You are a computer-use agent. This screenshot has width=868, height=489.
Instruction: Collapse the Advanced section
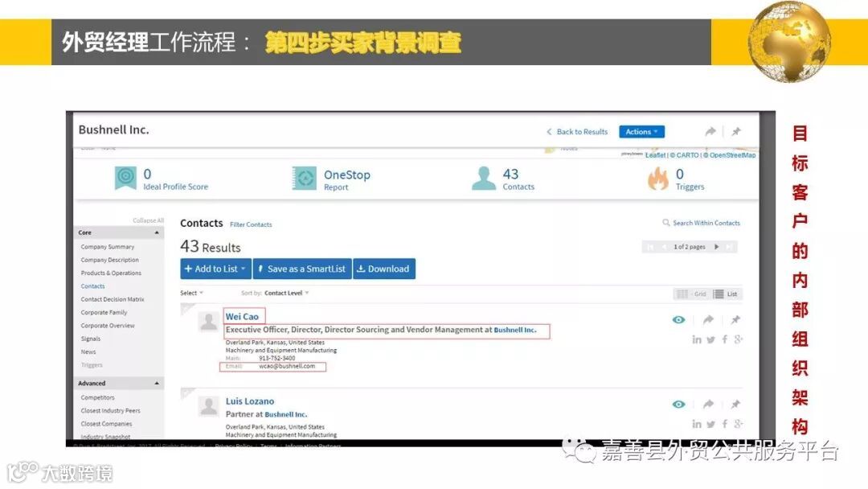coord(157,383)
